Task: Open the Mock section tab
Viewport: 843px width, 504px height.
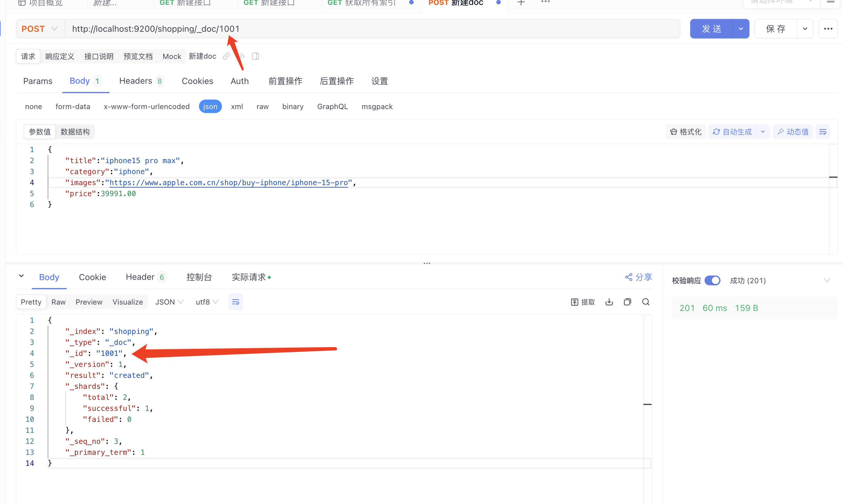Action: [x=172, y=57]
